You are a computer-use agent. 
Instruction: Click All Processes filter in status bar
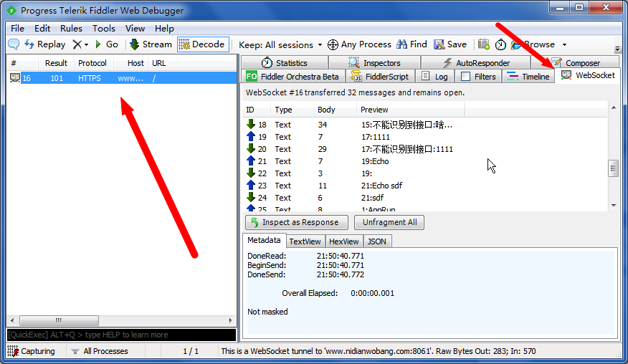(100, 351)
